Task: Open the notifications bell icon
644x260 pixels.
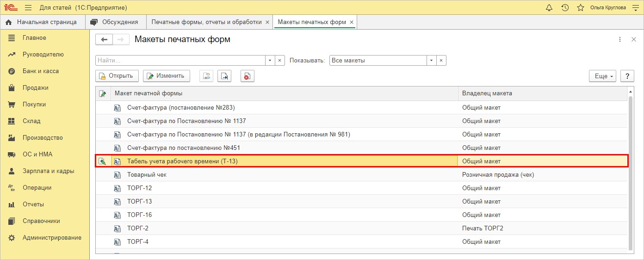Action: [x=549, y=7]
